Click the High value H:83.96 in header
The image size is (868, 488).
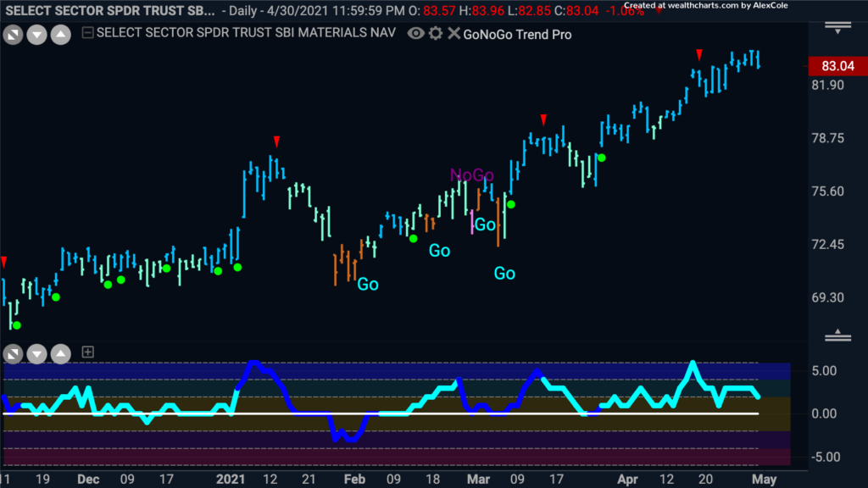[481, 10]
